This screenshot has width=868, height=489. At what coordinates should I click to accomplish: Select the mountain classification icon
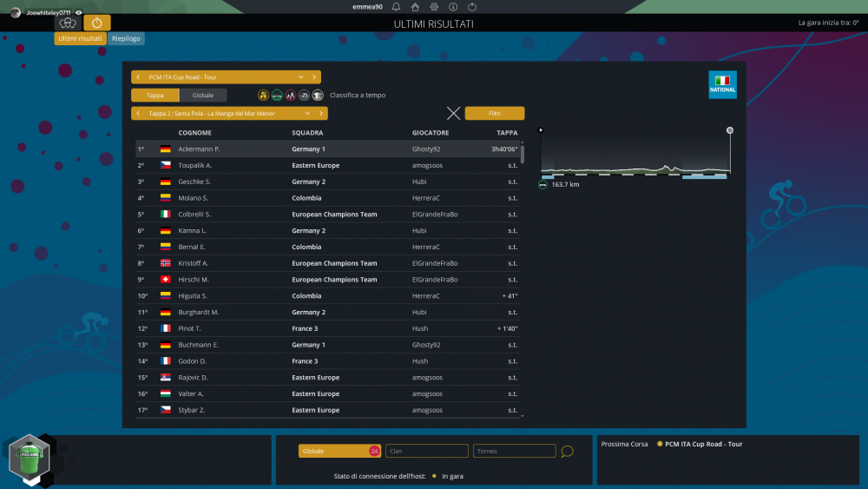point(291,96)
